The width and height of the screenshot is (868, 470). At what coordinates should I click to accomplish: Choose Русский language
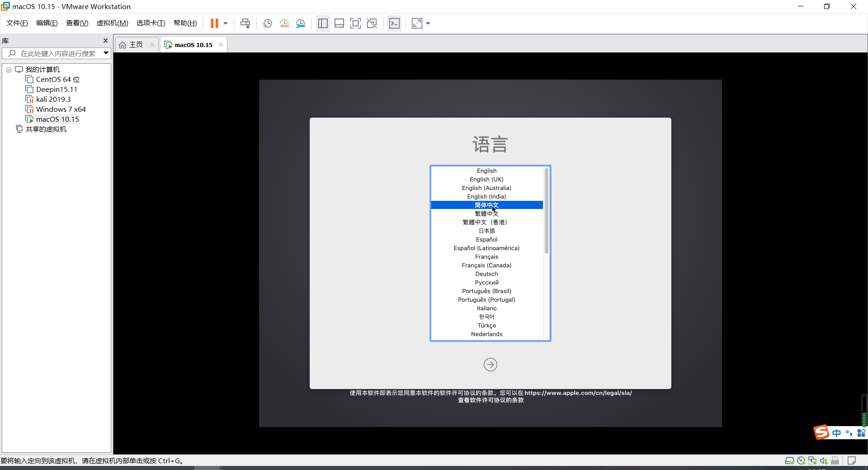click(x=486, y=282)
